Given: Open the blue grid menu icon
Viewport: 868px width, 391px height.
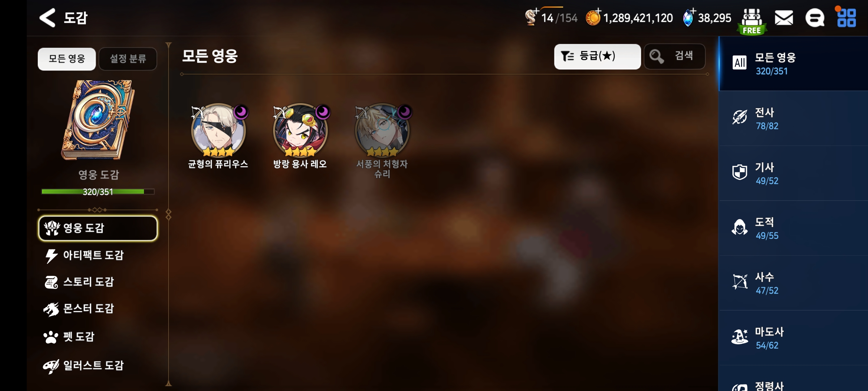Looking at the screenshot, I should [x=846, y=18].
